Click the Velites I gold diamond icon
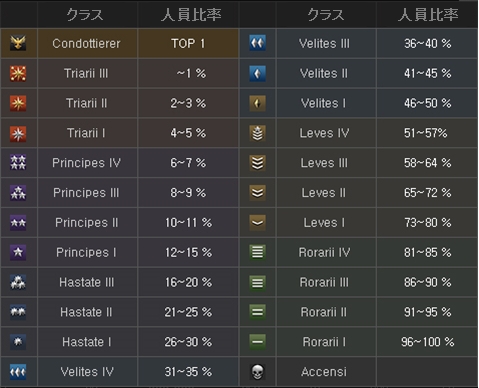The width and height of the screenshot is (479, 388). pos(257,103)
